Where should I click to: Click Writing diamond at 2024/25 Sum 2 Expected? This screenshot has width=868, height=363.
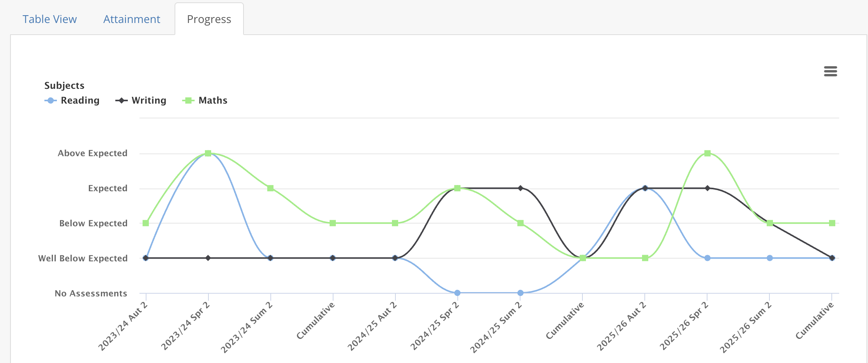click(520, 188)
